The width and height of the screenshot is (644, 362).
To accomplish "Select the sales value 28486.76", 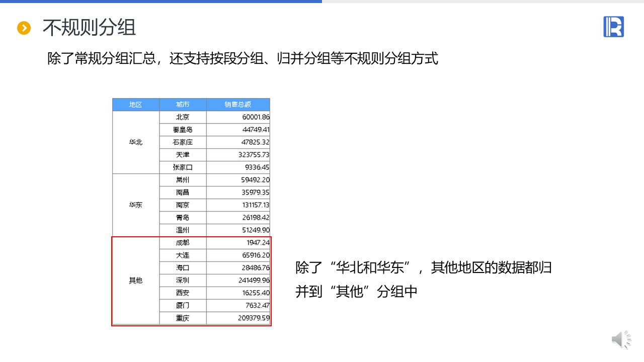I will coord(256,268).
